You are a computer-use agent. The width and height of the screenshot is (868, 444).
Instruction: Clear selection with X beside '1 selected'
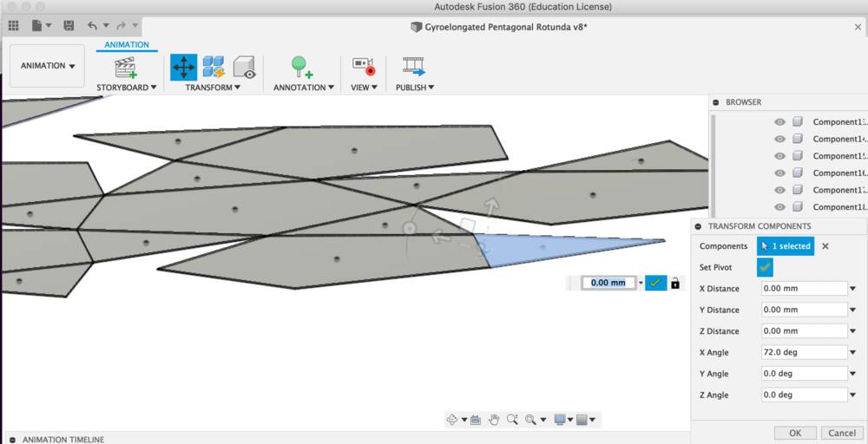[825, 246]
